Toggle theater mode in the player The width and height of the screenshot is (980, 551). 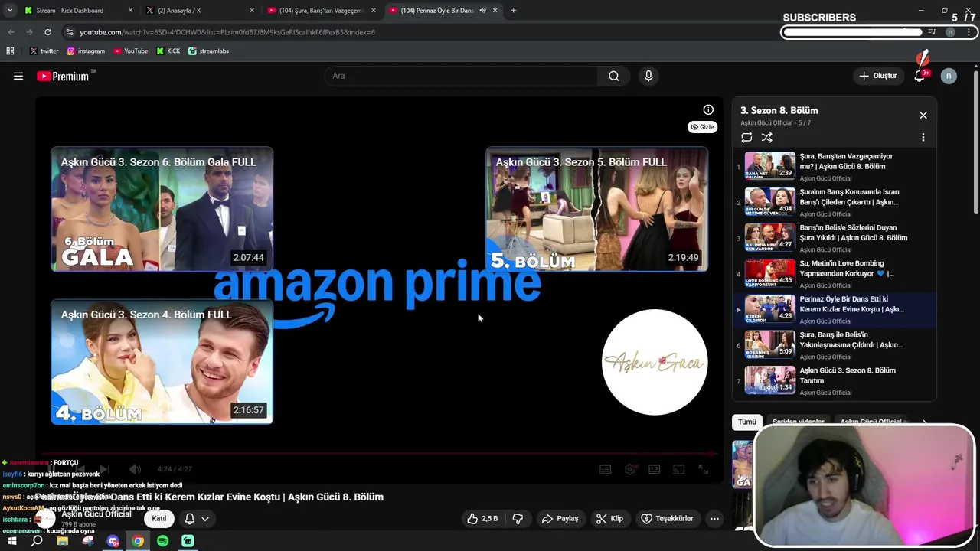tap(654, 470)
